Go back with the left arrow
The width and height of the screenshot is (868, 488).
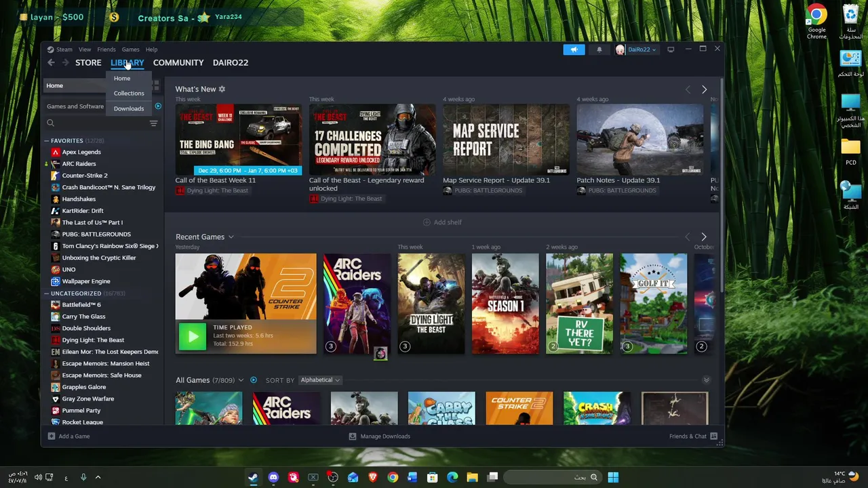[51, 62]
